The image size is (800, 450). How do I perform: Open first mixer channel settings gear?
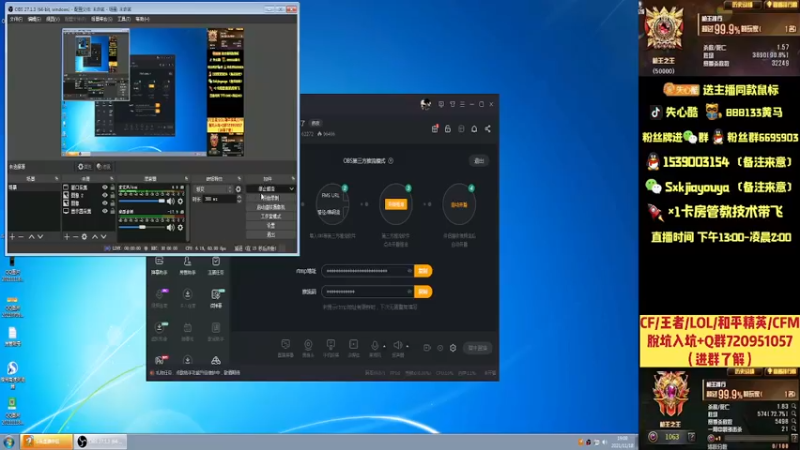(180, 202)
